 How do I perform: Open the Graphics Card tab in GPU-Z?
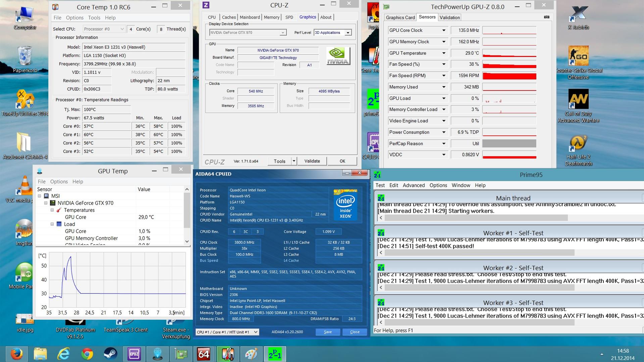pyautogui.click(x=400, y=17)
